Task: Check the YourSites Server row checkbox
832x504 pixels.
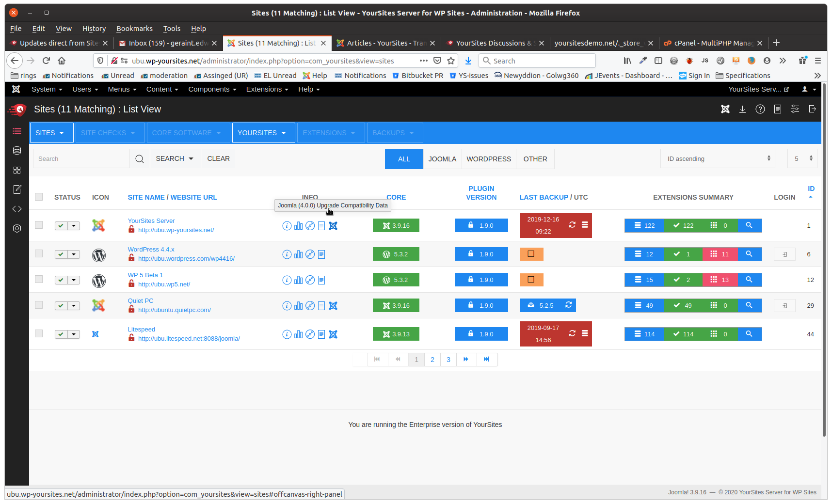Action: [39, 225]
